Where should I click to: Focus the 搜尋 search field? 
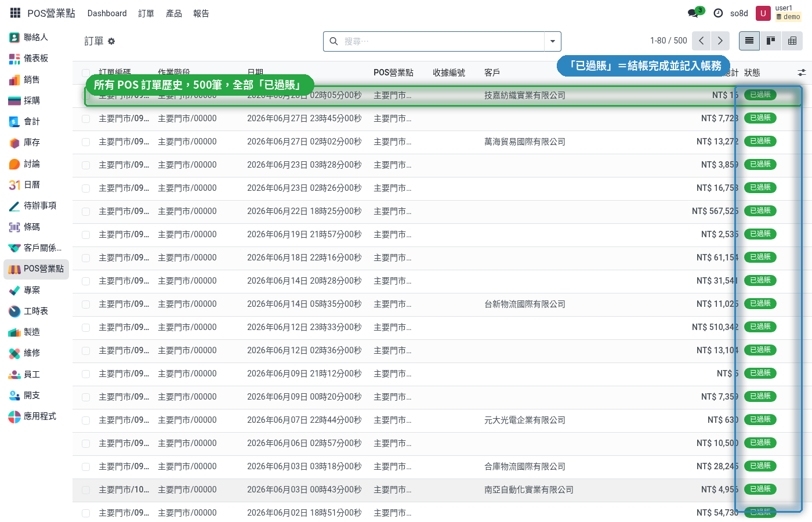click(443, 41)
